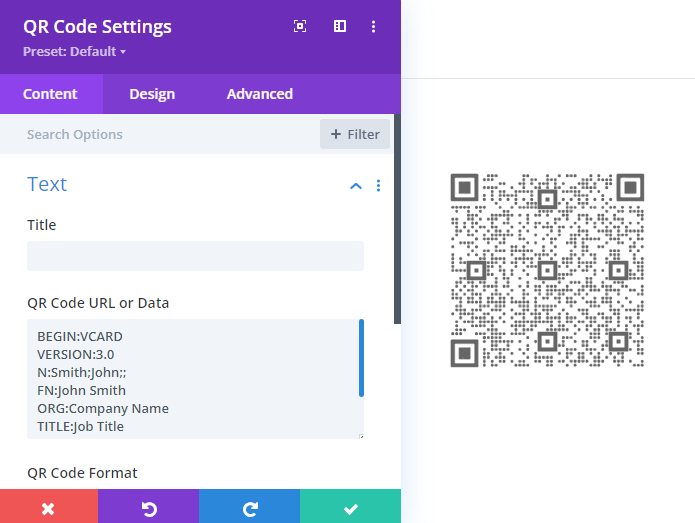The image size is (695, 523).
Task: Collapse the Text section chevron
Action: coord(356,186)
